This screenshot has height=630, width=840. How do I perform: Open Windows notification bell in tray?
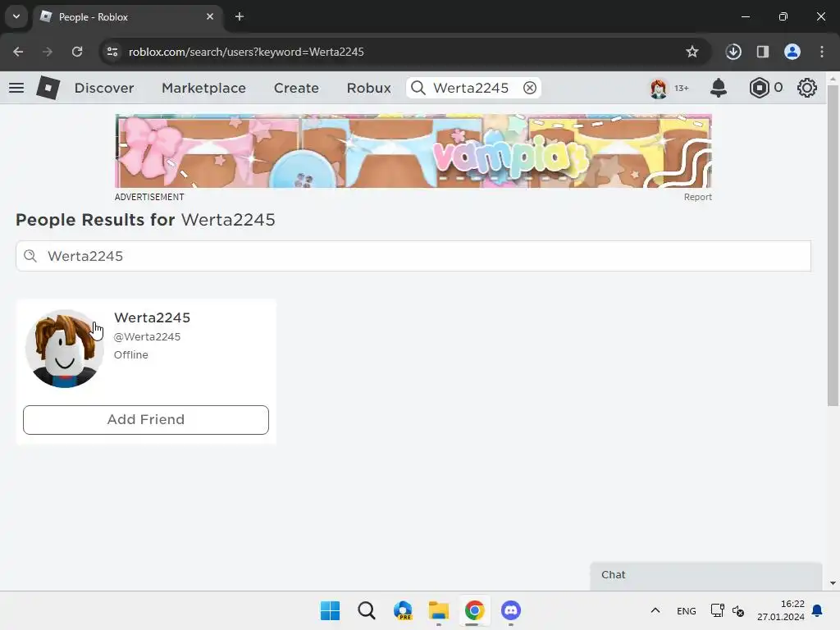(x=817, y=610)
